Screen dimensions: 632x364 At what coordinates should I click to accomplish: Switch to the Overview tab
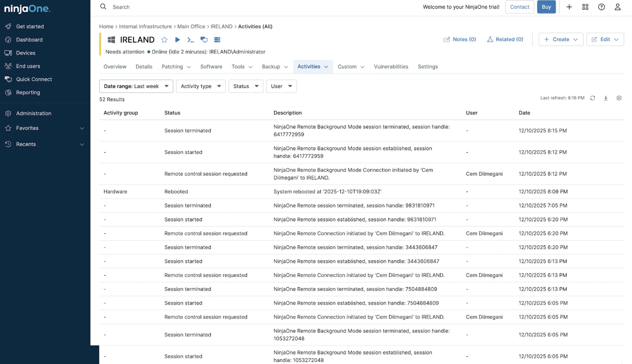pyautogui.click(x=115, y=67)
